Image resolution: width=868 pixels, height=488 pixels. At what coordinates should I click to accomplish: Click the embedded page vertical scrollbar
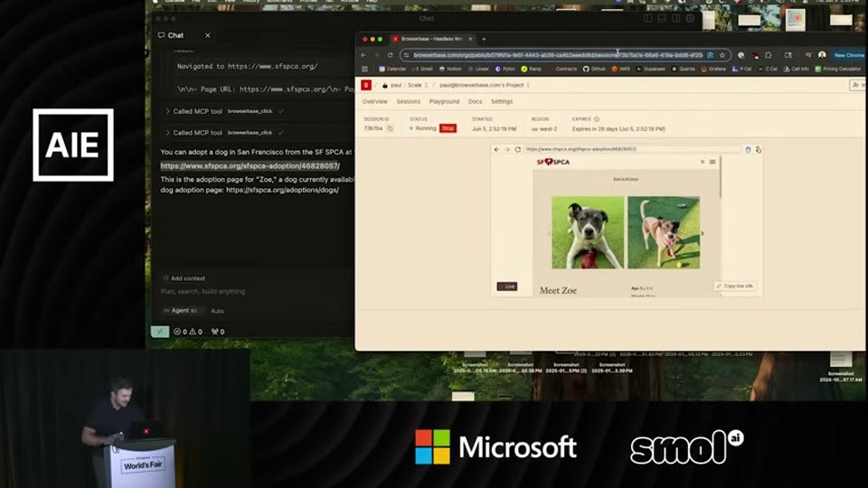(x=721, y=177)
